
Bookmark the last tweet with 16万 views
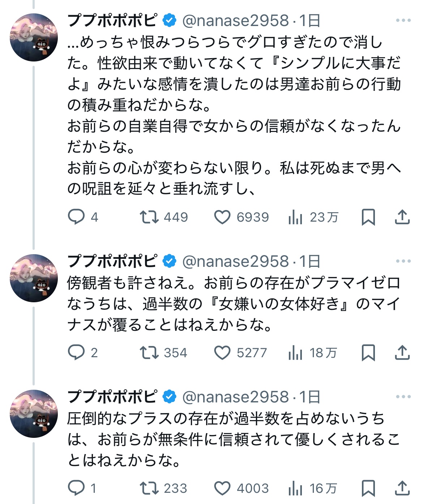368,488
